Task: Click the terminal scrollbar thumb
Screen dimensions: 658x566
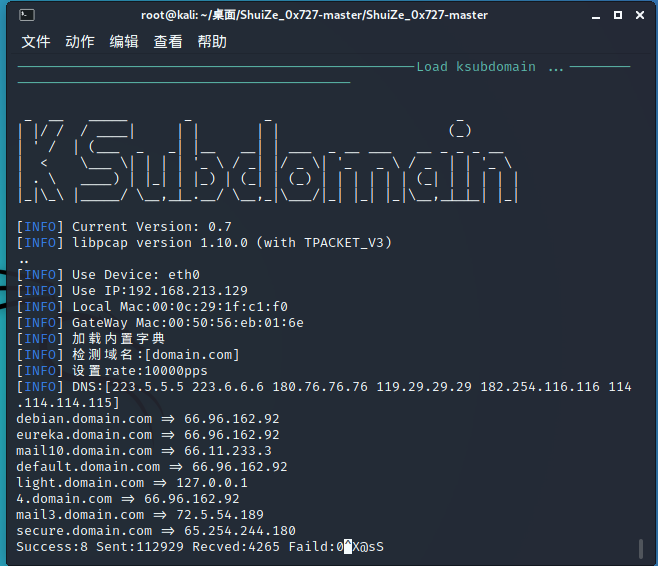Action: tap(641, 549)
